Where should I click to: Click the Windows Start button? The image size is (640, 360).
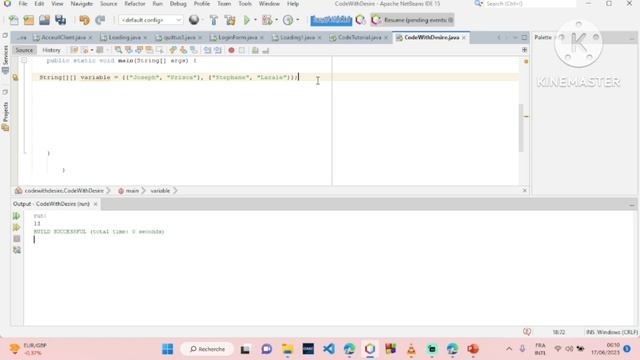point(168,349)
